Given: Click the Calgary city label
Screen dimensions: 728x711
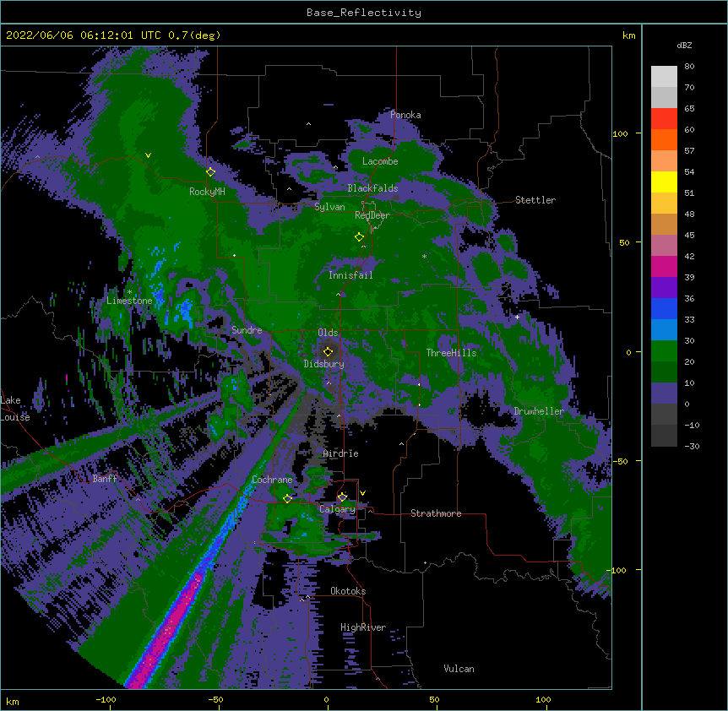Looking at the screenshot, I should coord(338,509).
